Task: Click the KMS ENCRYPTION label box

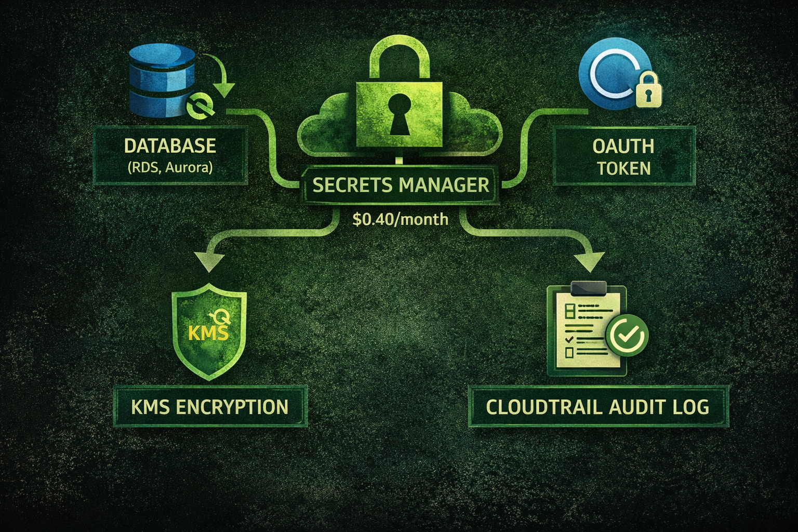Action: pyautogui.click(x=210, y=407)
